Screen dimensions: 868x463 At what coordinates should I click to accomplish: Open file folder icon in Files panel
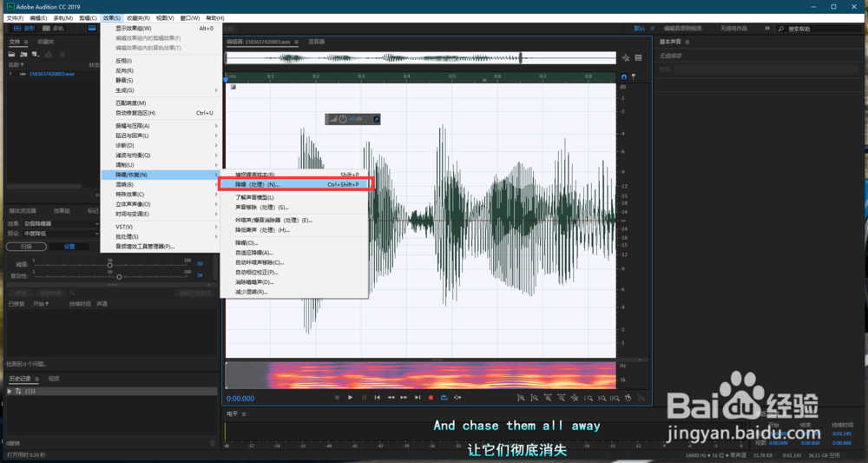(11, 54)
